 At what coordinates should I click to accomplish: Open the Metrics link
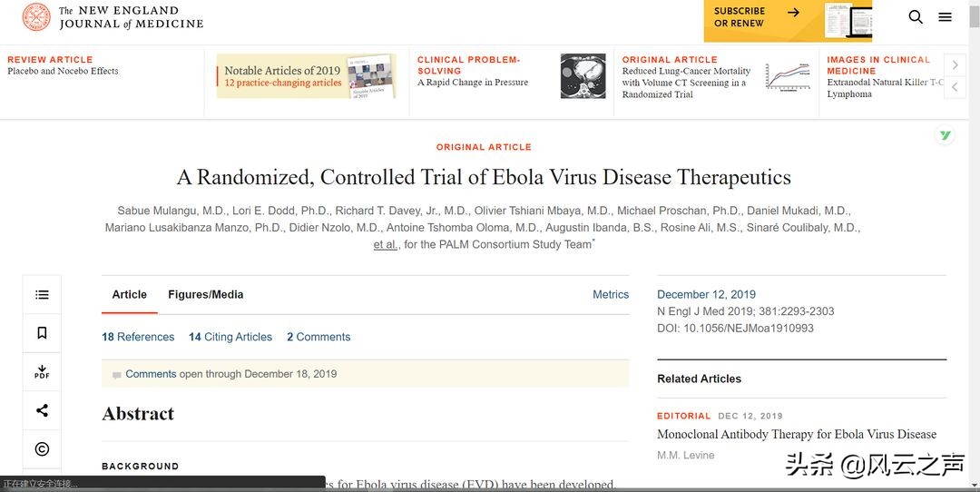click(x=611, y=295)
